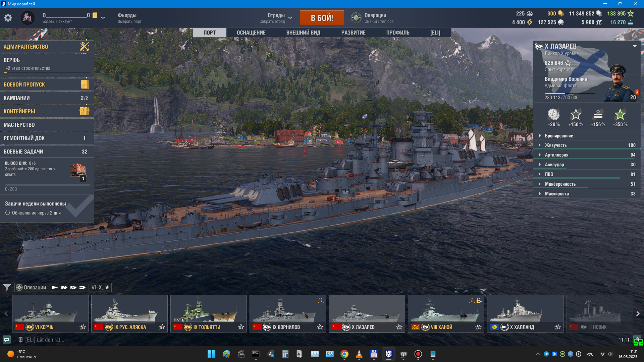This screenshot has height=362, width=644.
Task: Open the Отряды division dropdown
Action: 290,18
